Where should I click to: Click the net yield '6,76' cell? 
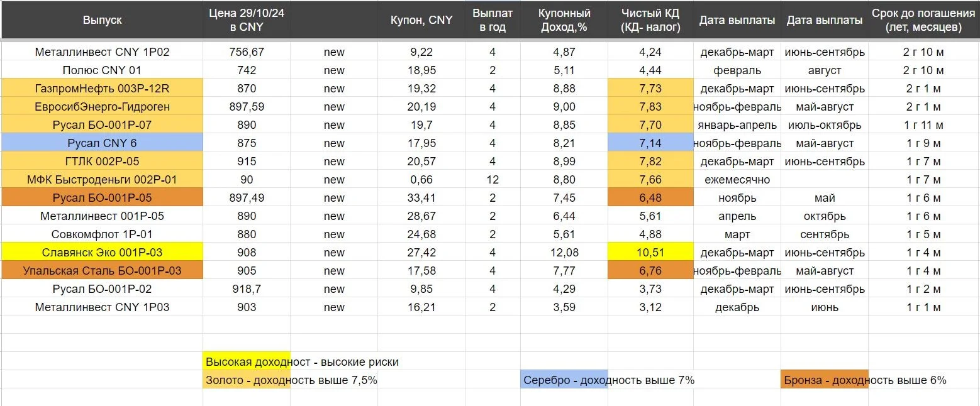(650, 271)
